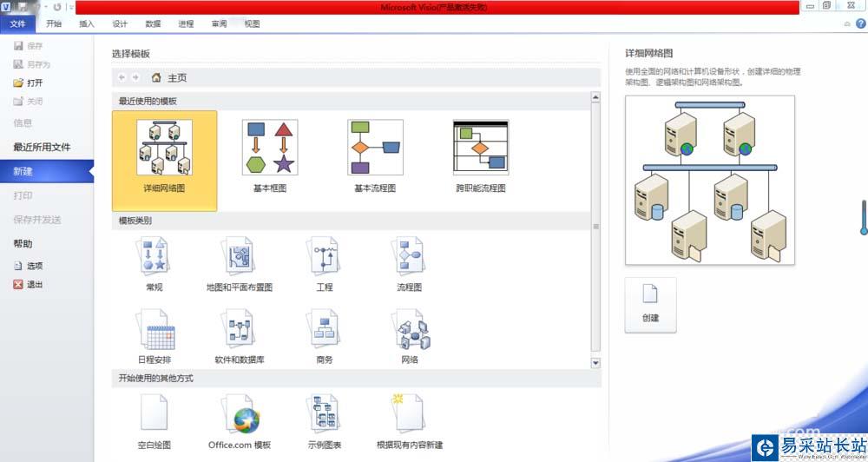Open the 网络 template category
Image resolution: width=868 pixels, height=462 pixels.
(410, 337)
